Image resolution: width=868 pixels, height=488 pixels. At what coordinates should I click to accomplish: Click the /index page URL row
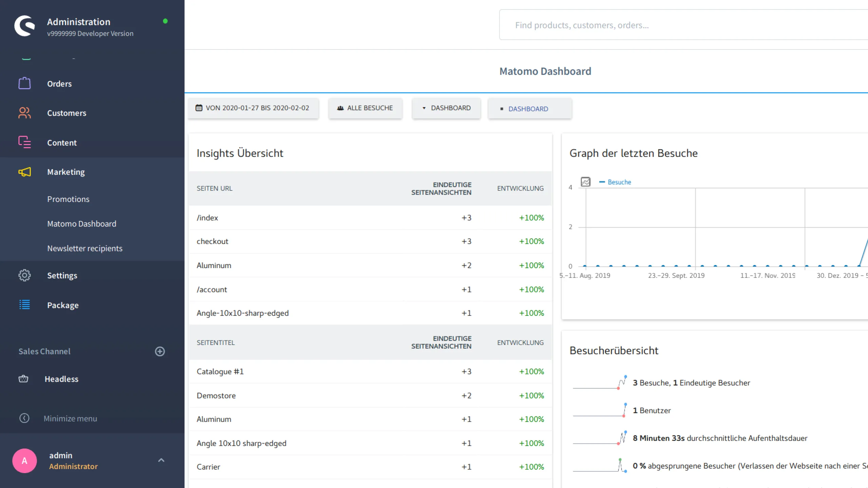click(x=370, y=218)
